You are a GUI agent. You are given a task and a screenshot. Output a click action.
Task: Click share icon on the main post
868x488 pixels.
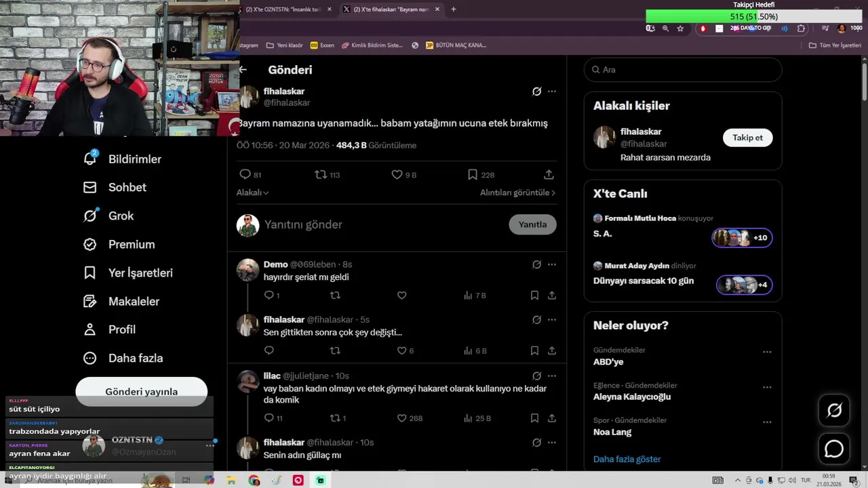coord(549,175)
